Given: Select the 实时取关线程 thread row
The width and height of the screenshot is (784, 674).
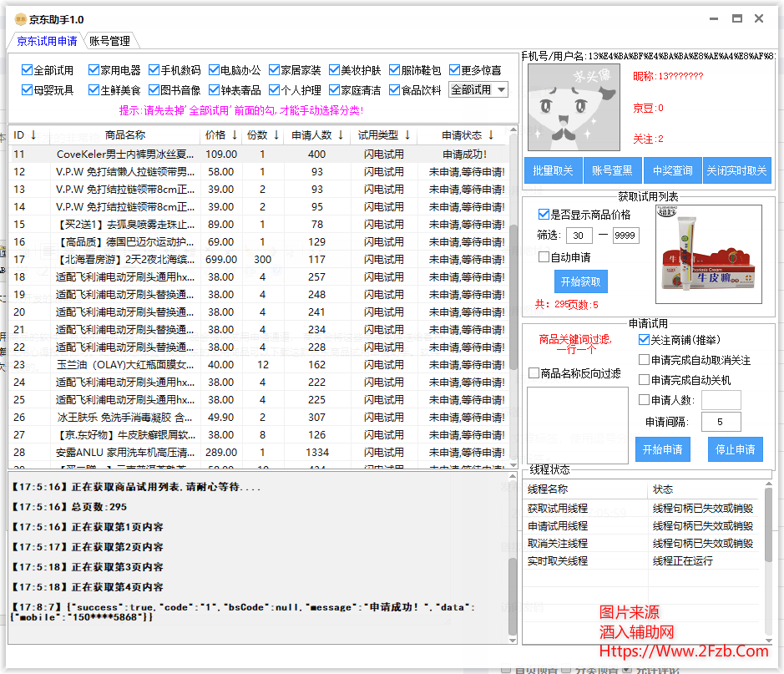Looking at the screenshot, I should tap(644, 561).
